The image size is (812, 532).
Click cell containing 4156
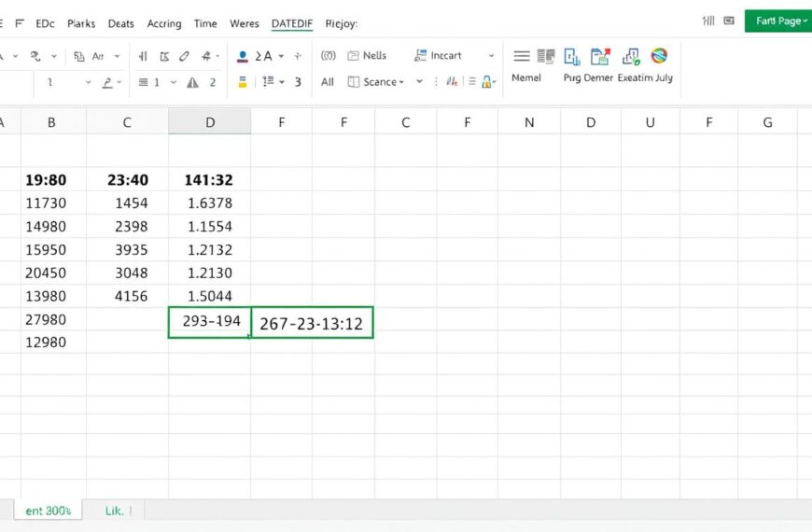coord(127,296)
